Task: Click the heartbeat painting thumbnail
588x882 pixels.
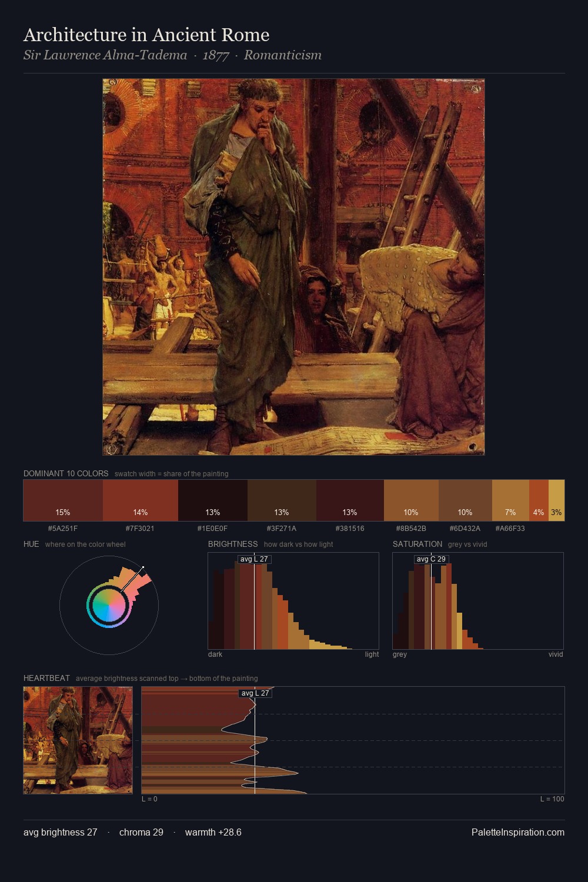Action: click(78, 740)
